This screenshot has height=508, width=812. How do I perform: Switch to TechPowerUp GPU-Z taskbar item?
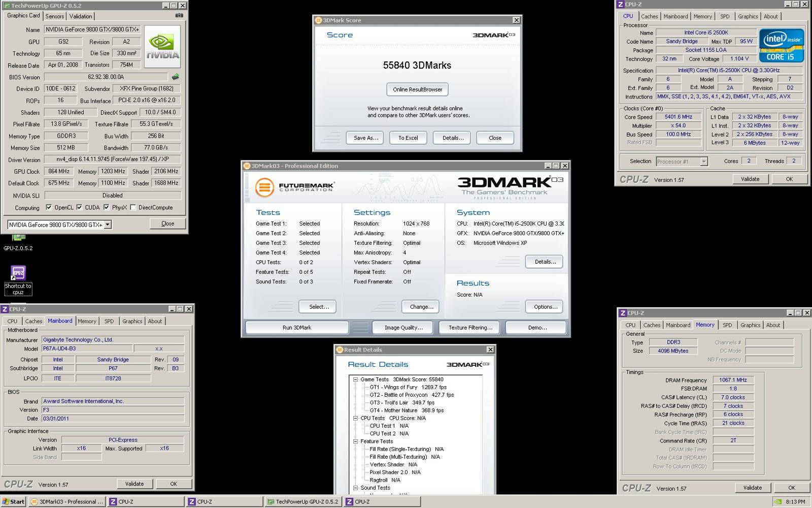[302, 501]
